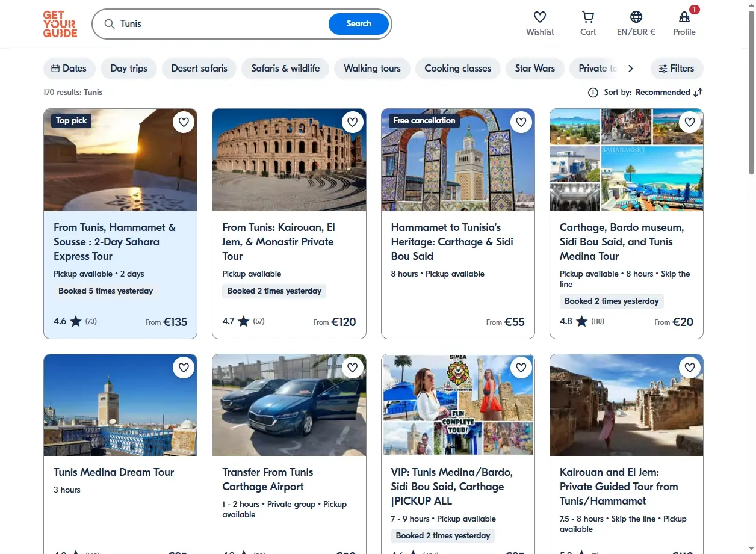Click the blue Search button
The height and width of the screenshot is (554, 756).
pos(359,24)
